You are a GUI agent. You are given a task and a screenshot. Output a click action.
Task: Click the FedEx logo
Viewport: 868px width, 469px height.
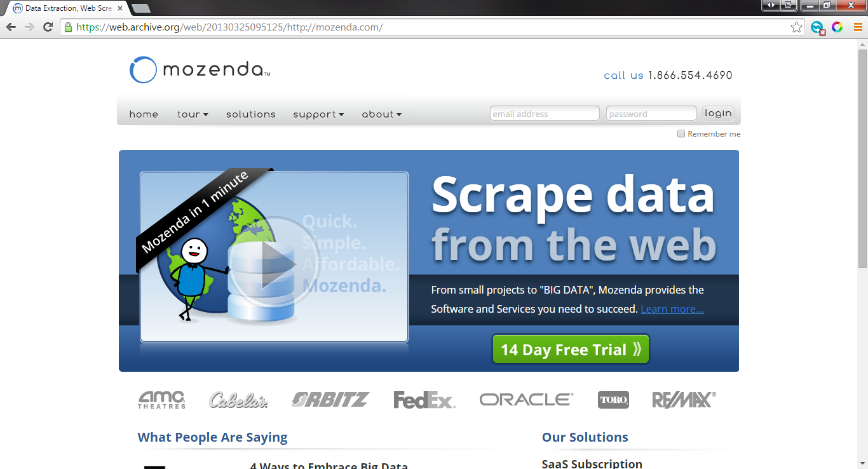pos(424,400)
